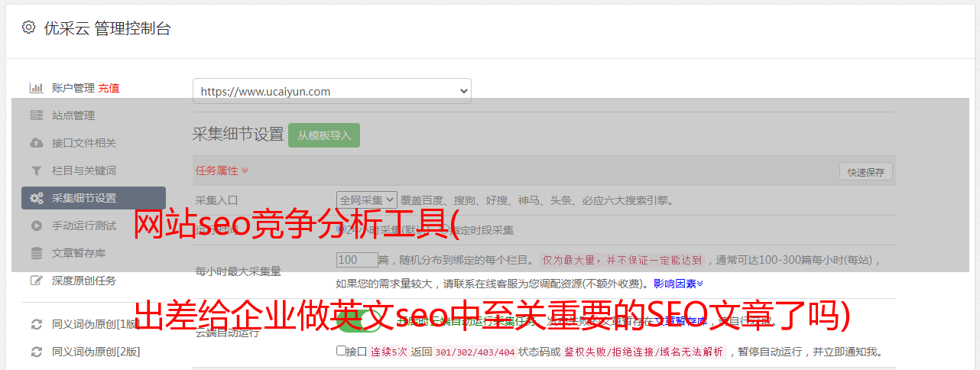This screenshot has height=370, width=980.
Task: Click the database icon for 文章暂存库
Action: coord(36,253)
